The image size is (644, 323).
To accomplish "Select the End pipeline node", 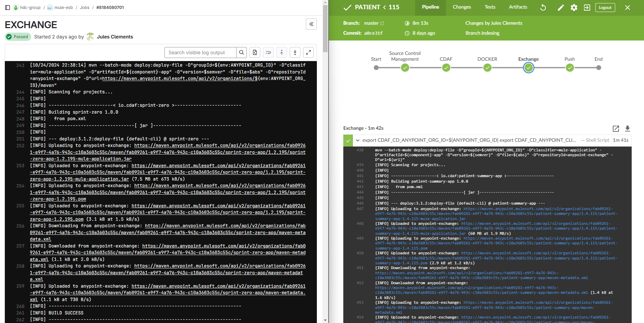I will (x=599, y=68).
